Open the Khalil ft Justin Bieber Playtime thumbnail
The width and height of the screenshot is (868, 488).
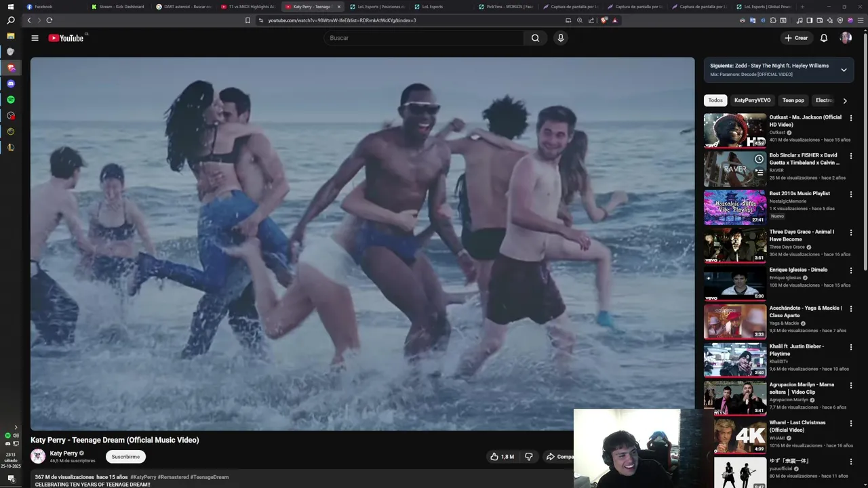click(x=735, y=360)
